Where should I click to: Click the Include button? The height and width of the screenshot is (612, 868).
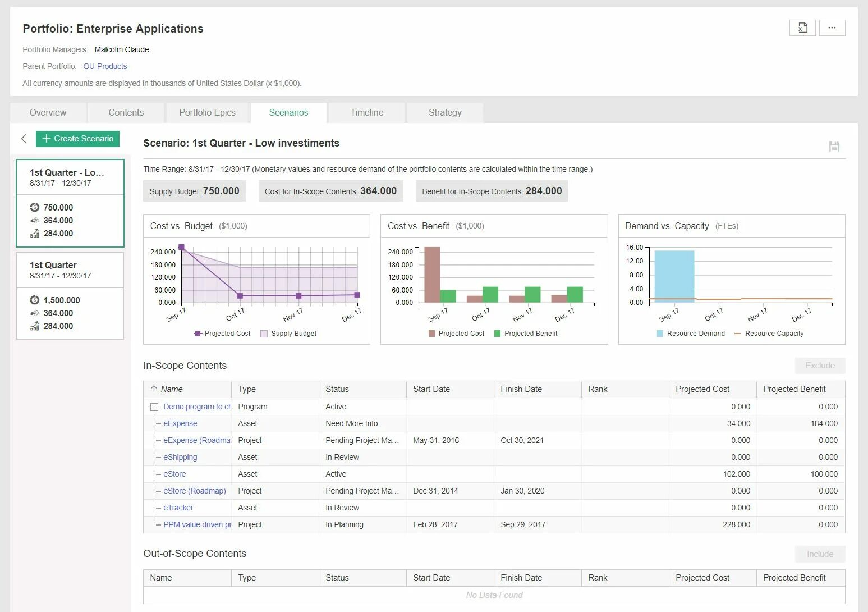pos(820,554)
